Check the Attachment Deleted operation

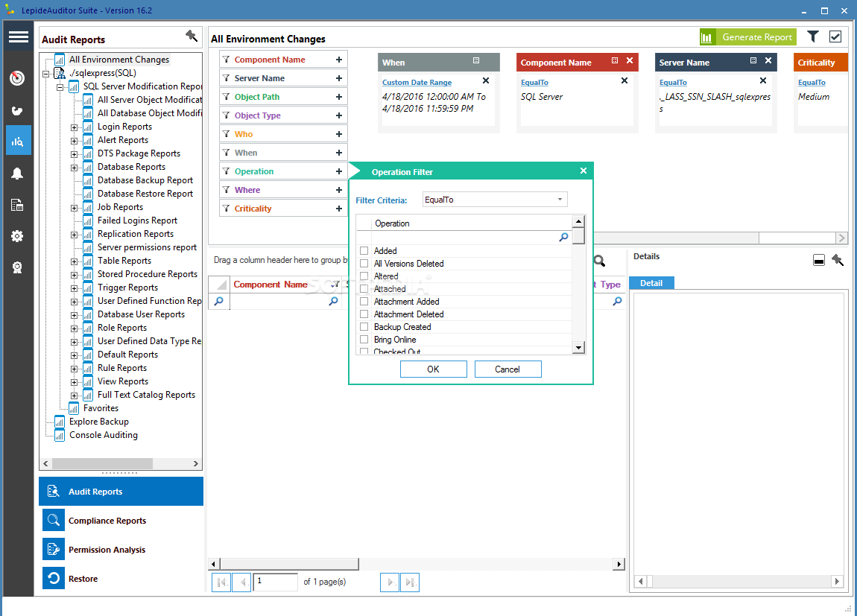(x=364, y=314)
